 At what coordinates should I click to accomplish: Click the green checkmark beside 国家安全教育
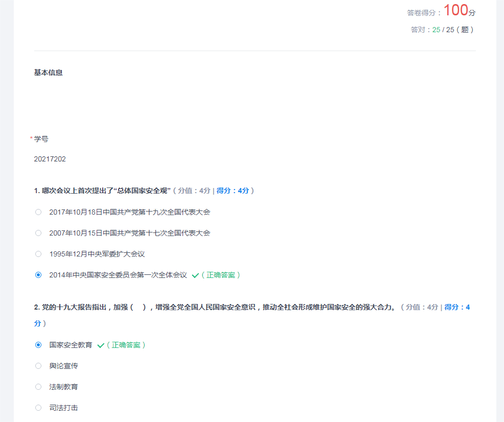tap(101, 345)
